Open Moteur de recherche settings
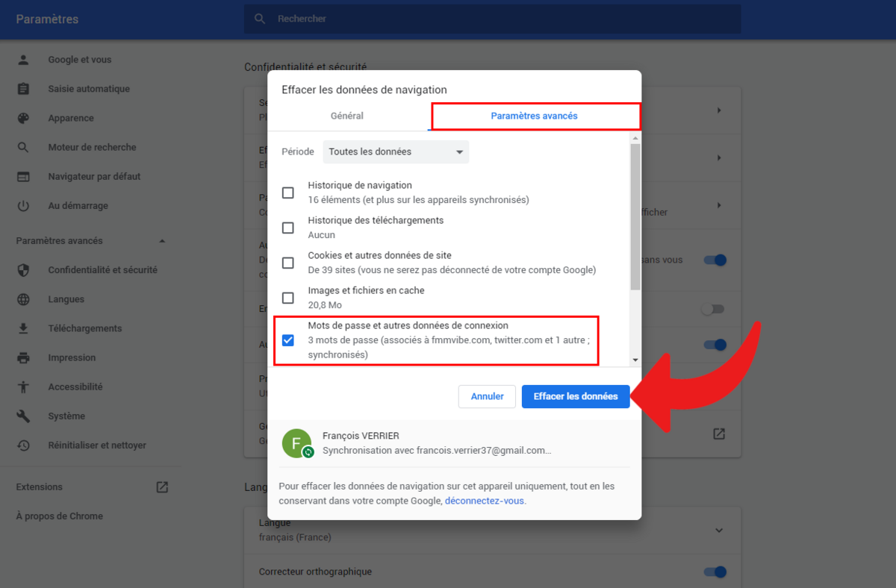The width and height of the screenshot is (896, 588). pos(93,147)
